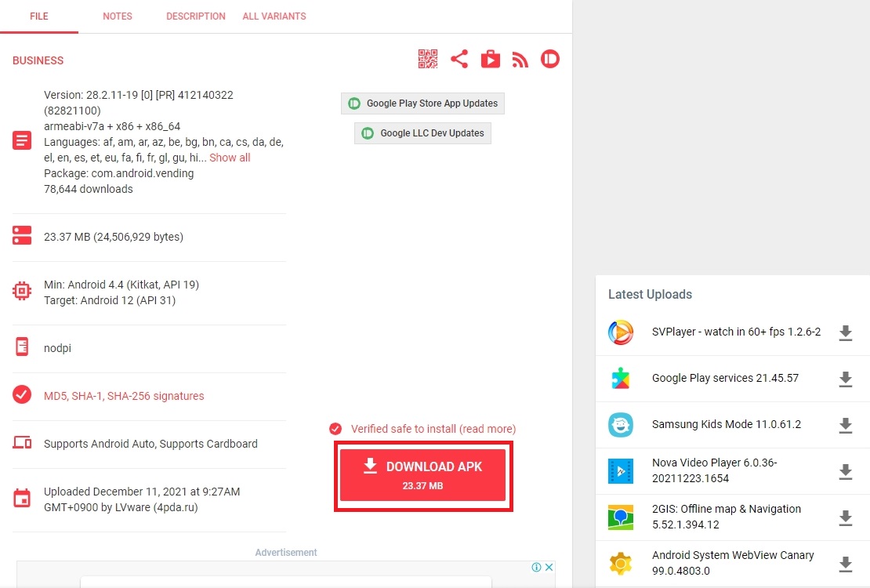Download SVPlayer via arrow icon
This screenshot has height=588, width=870.
tap(845, 332)
